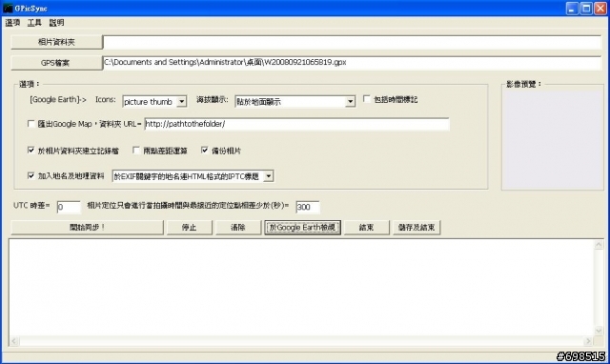This screenshot has width=610, height=364.
Task: Click the GPicSync title bar icon
Action: 8,9
